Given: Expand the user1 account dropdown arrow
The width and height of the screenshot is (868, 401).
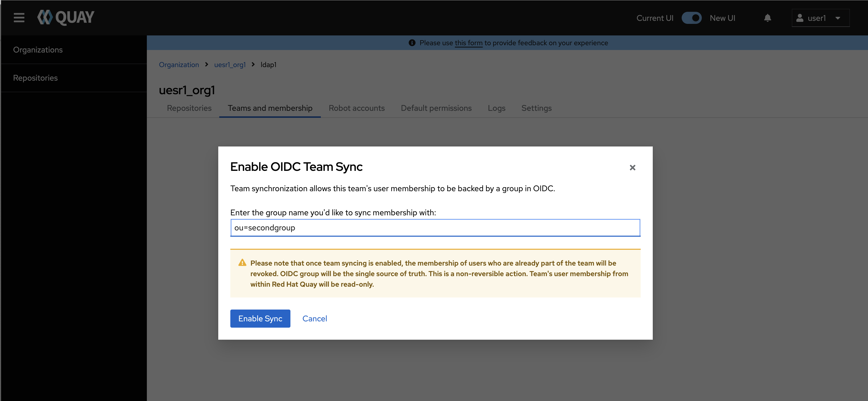Looking at the screenshot, I should (x=837, y=18).
